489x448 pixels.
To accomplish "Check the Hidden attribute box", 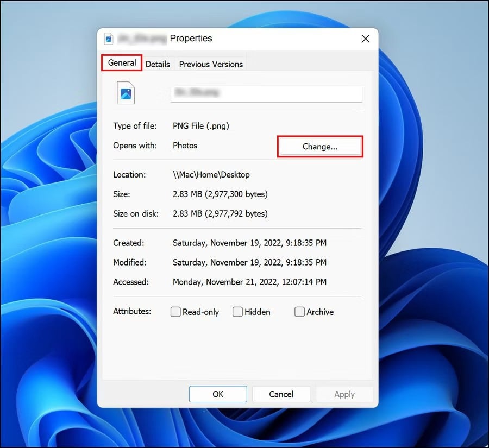I will tap(237, 312).
